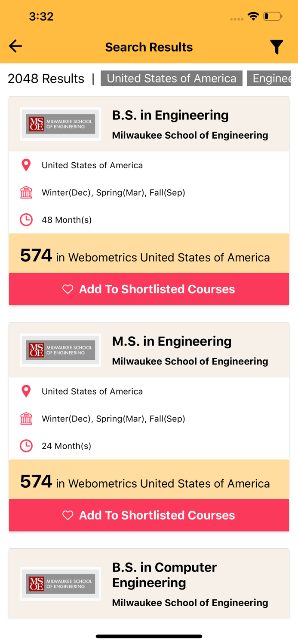Add B.S. in Engineering to shortlisted courses
298x644 pixels.
coord(149,289)
